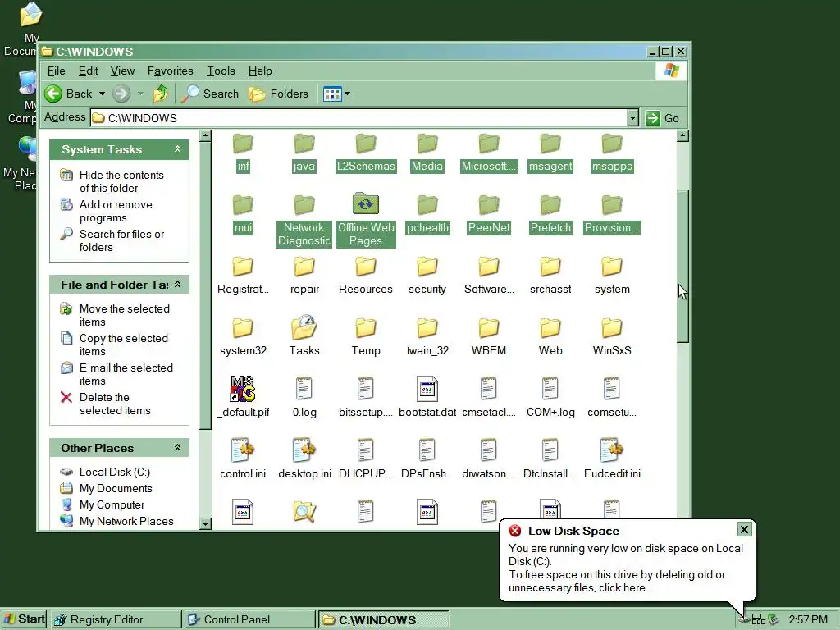The height and width of the screenshot is (630, 840).
Task: Click the network connection tray icon
Action: coord(758,620)
